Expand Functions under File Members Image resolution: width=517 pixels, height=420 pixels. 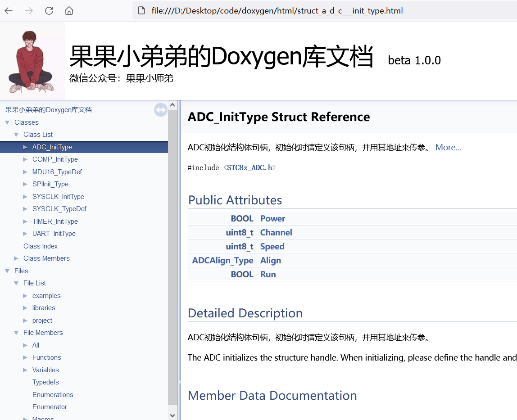point(26,357)
